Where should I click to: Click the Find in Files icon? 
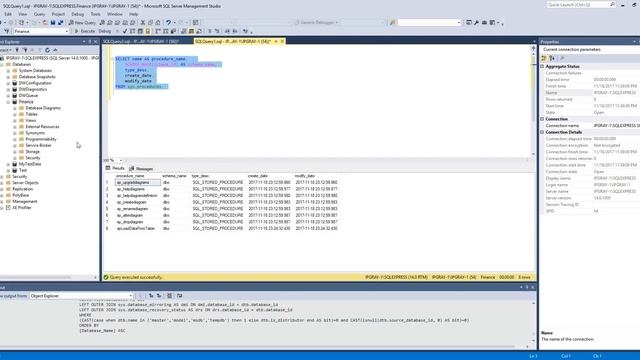coord(392,22)
